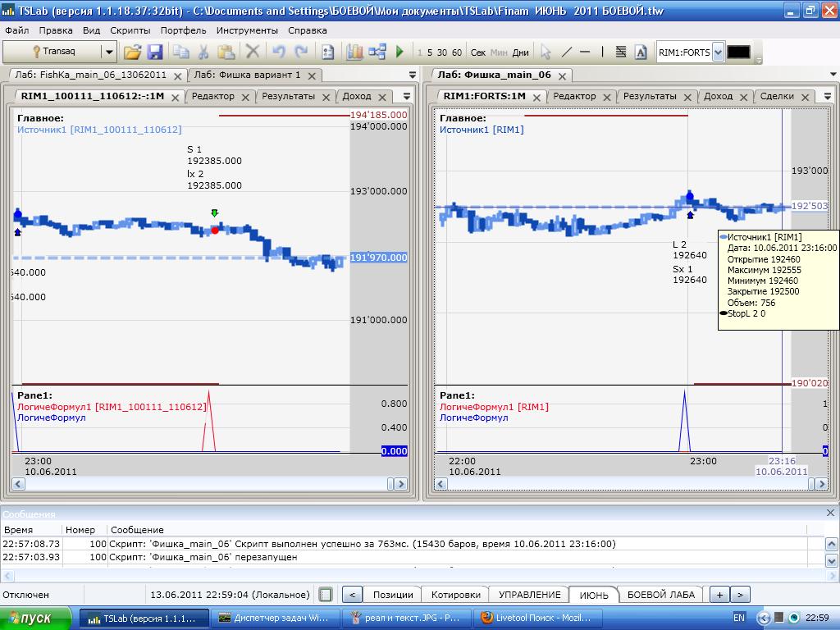Screen dimensions: 840x630
Task: Open the Transaq connection dropdown arrow
Action: (x=108, y=52)
